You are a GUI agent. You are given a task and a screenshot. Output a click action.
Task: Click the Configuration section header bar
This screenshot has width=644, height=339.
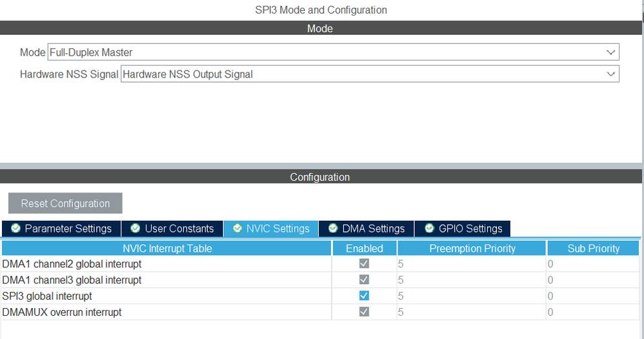click(x=320, y=177)
